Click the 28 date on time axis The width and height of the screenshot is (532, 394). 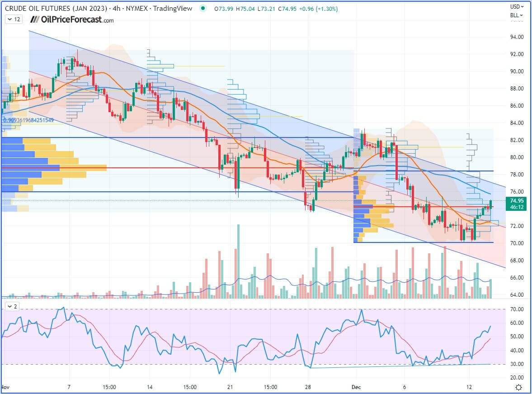(x=307, y=388)
